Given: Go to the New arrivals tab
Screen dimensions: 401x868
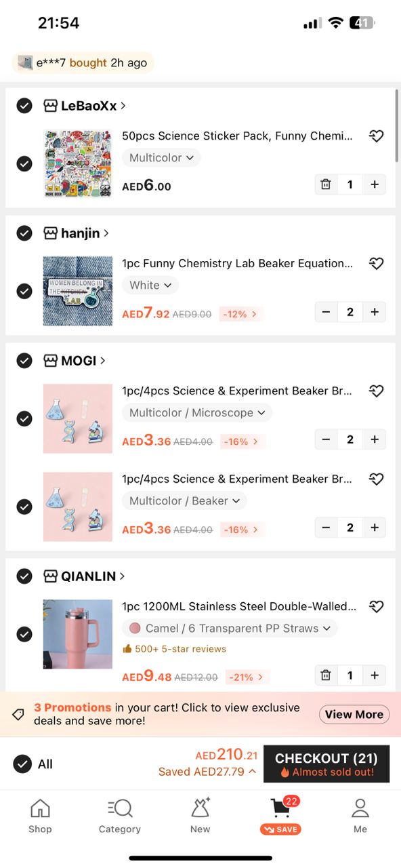Looking at the screenshot, I should coord(200,815).
